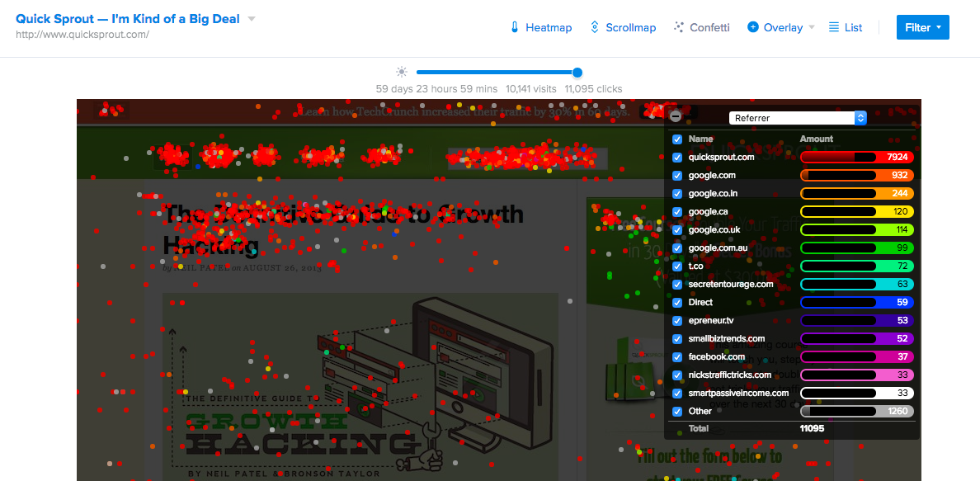
Task: Uncheck the smallbiztrends.com checkbox
Action: pyautogui.click(x=677, y=338)
